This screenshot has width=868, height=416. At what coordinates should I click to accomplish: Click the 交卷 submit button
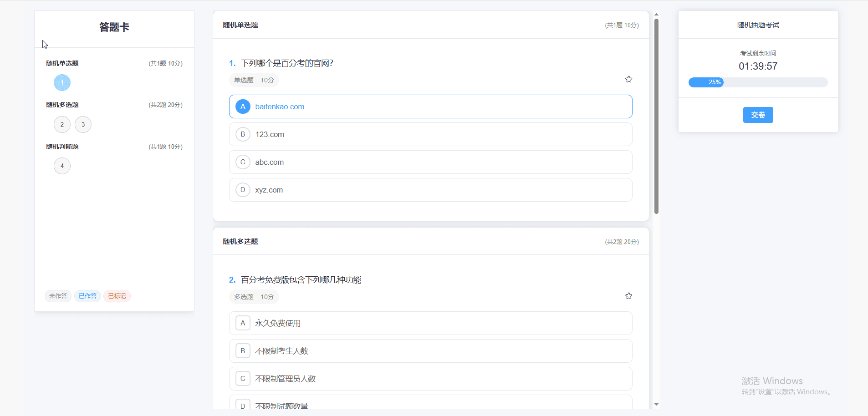pos(757,115)
